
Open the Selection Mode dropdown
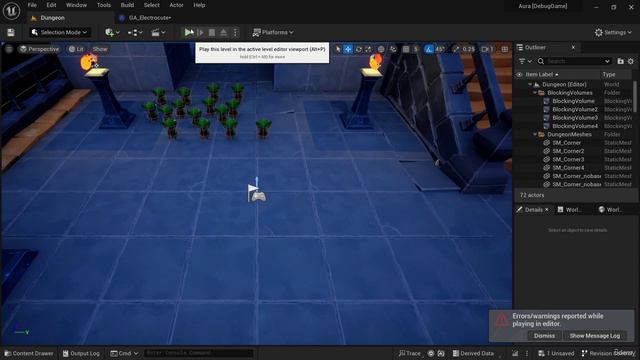coord(60,32)
